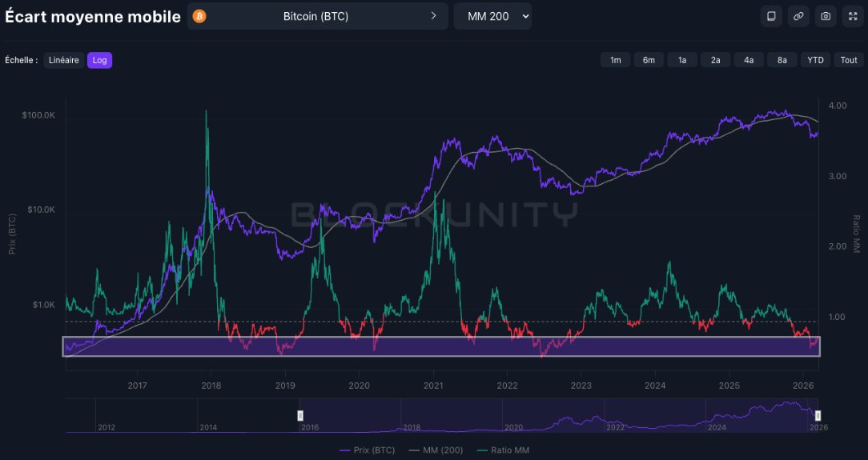
Task: Click the Ratio MM vertical axis title
Action: click(x=856, y=234)
